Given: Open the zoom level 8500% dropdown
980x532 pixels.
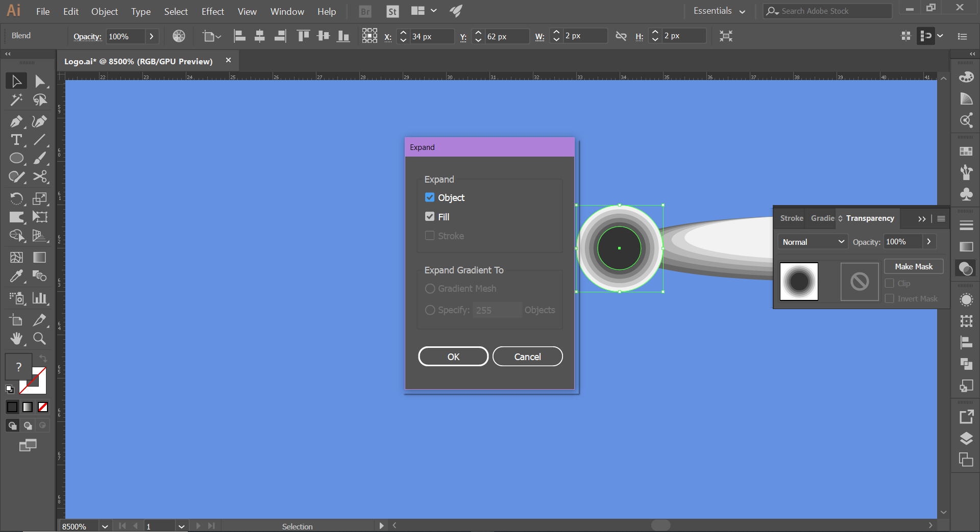Looking at the screenshot, I should tap(105, 526).
